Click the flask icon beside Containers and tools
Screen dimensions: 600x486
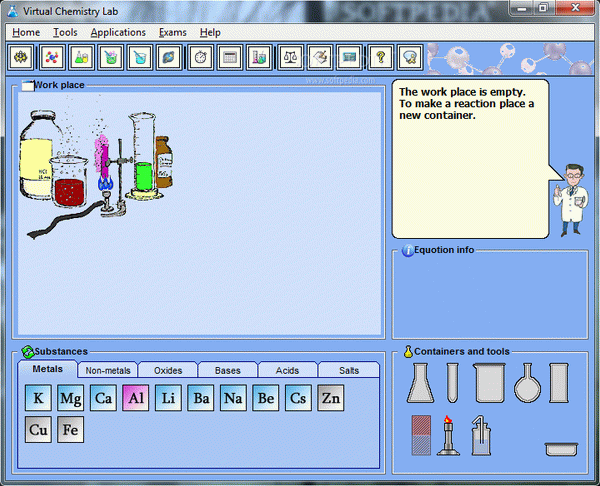pos(408,352)
